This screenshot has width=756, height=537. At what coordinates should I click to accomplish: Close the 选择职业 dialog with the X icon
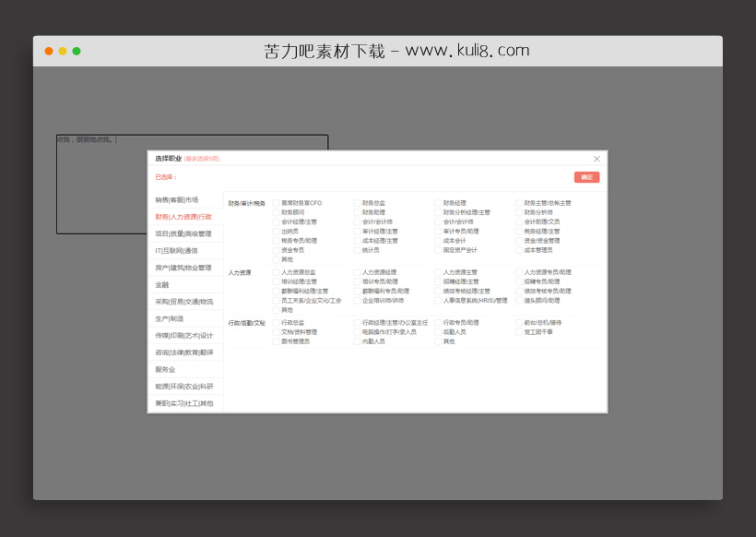pos(597,159)
